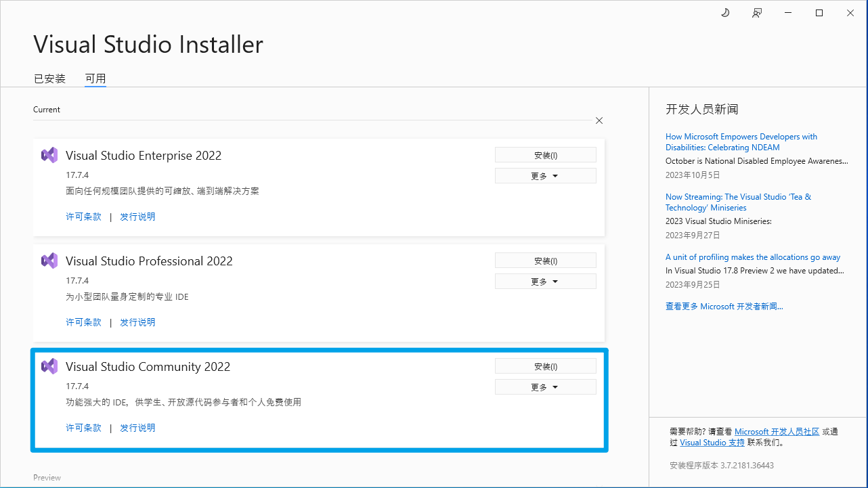This screenshot has height=488, width=868.
Task: Click Visual Studio Community 2022 logo icon
Action: [49, 366]
